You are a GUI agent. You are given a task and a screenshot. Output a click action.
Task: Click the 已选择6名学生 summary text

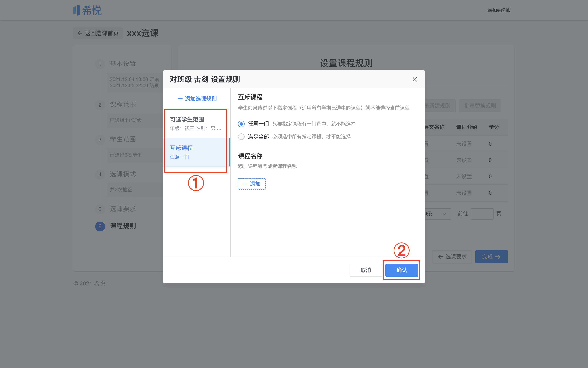pyautogui.click(x=126, y=155)
